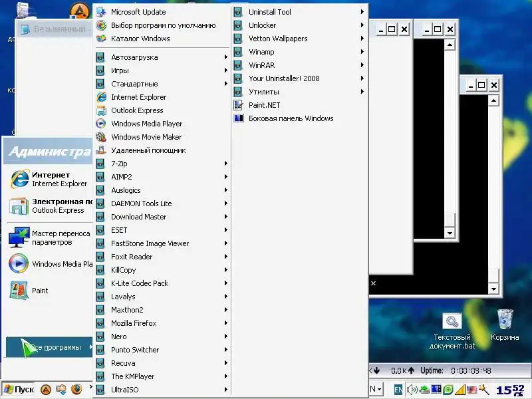Open the Каталог Windows icon

tap(101, 39)
